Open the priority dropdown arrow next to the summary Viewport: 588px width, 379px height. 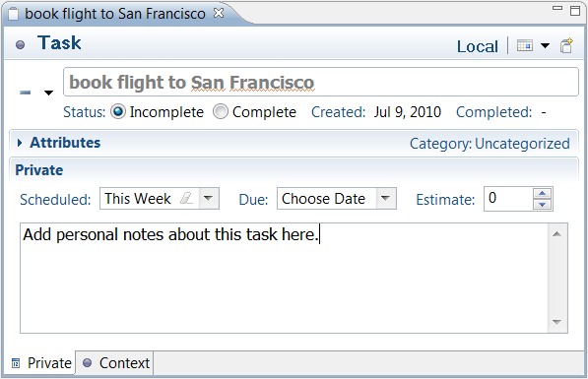click(48, 93)
